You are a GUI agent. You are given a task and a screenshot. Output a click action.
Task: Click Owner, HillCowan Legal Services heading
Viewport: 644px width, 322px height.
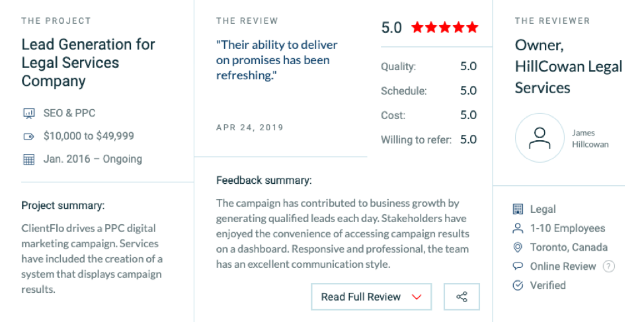[569, 67]
